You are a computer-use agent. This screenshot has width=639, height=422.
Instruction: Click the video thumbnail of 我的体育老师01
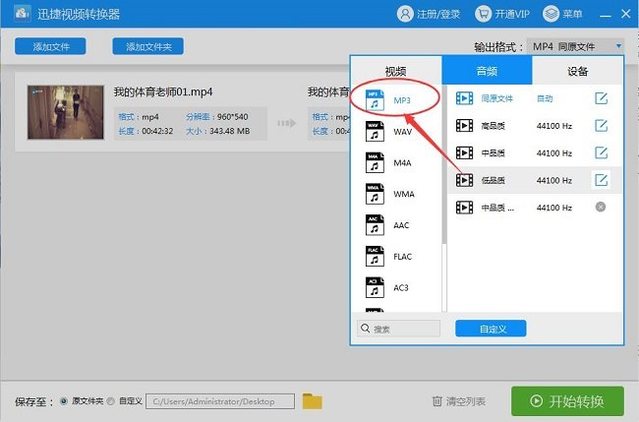tap(66, 112)
